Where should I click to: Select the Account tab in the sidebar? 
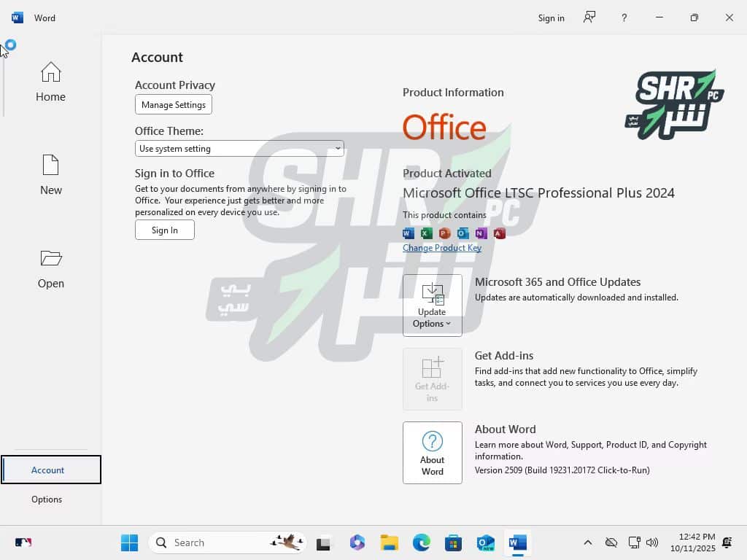(50, 470)
